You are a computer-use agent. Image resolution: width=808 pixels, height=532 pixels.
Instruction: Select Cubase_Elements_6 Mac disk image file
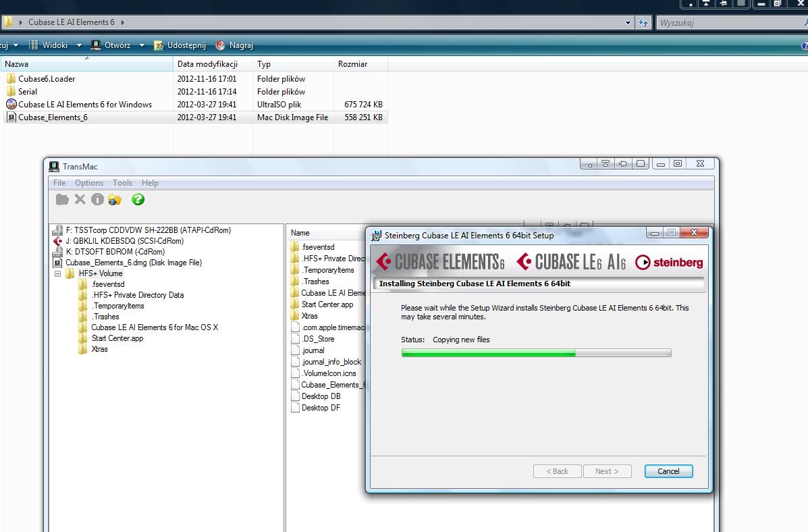[53, 117]
